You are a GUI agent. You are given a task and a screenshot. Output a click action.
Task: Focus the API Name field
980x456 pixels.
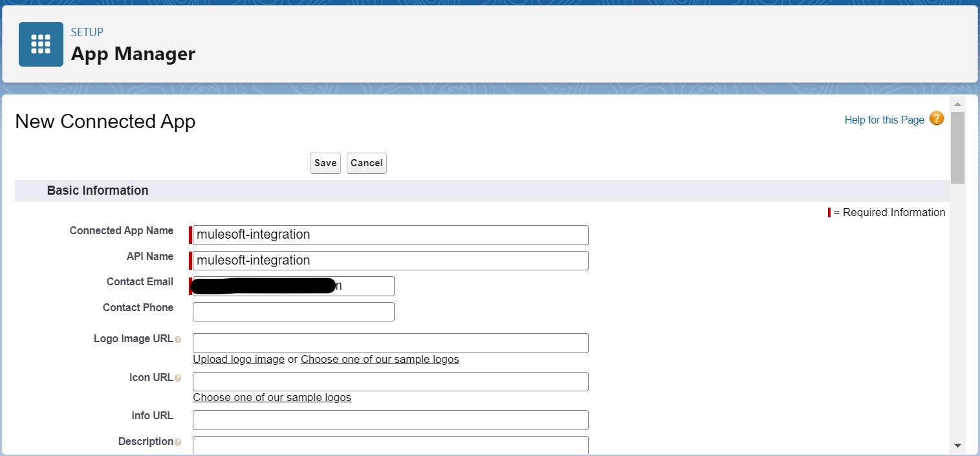tap(391, 261)
